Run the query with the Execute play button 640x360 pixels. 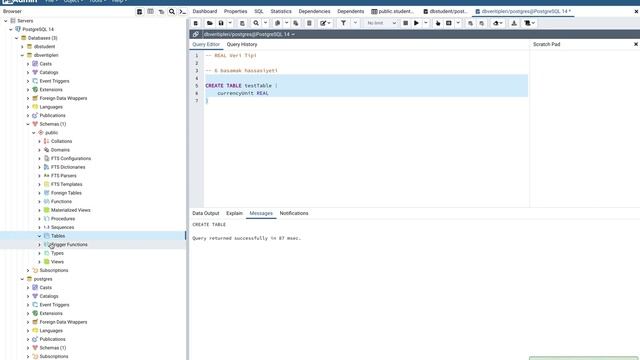tap(416, 23)
